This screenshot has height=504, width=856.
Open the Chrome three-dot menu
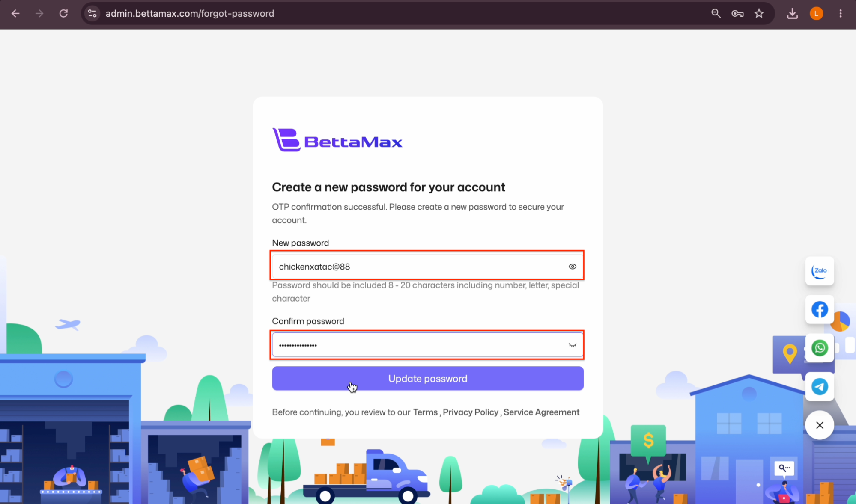click(840, 13)
